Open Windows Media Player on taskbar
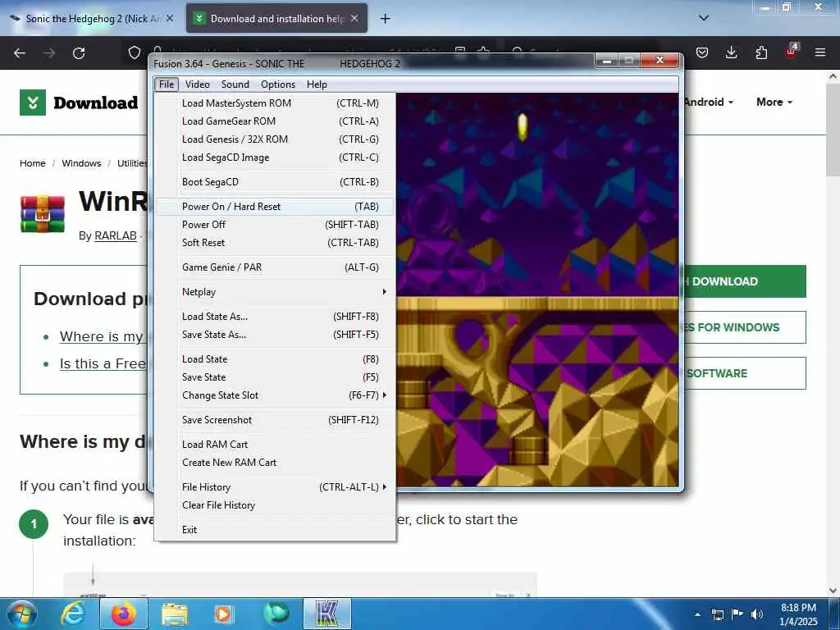Viewport: 840px width, 630px height. [223, 614]
